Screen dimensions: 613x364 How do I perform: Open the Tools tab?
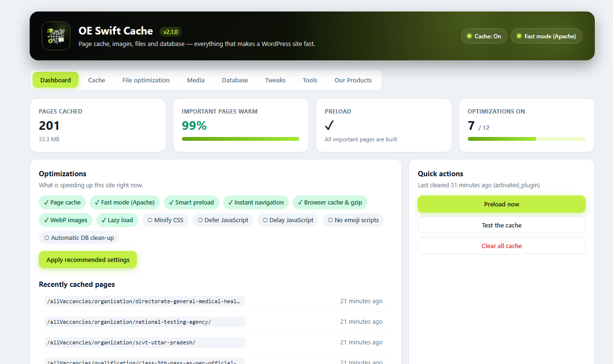(x=310, y=80)
